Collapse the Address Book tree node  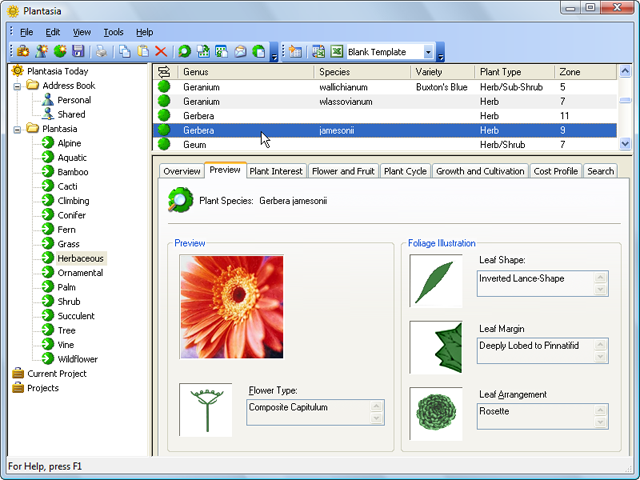click(18, 86)
